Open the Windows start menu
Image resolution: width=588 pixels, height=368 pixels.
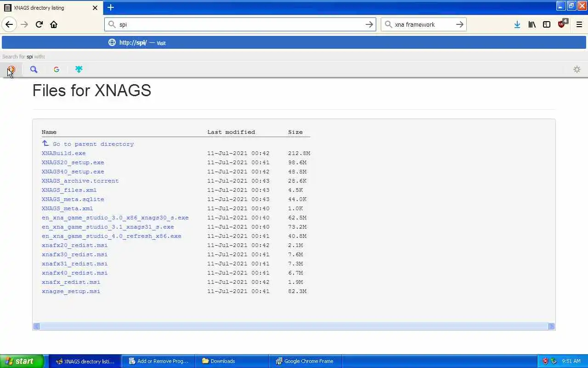pyautogui.click(x=22, y=361)
